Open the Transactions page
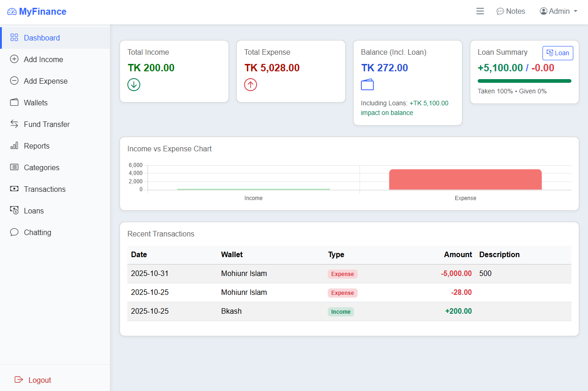This screenshot has height=391, width=588. (x=44, y=189)
